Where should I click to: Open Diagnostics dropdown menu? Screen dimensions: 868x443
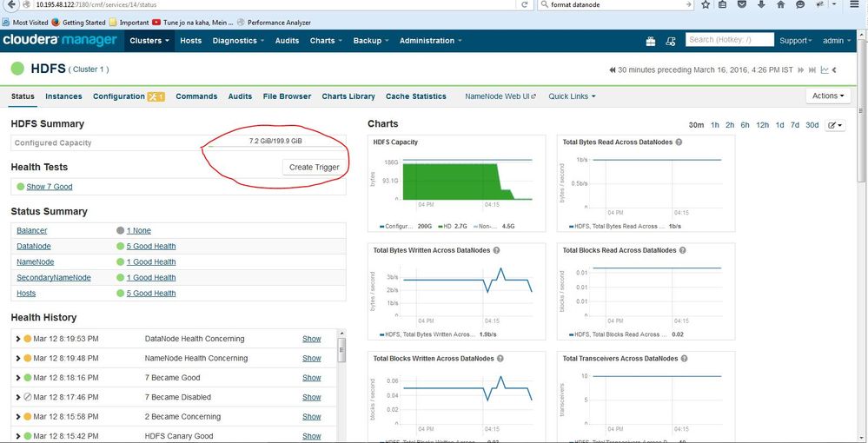tap(238, 41)
